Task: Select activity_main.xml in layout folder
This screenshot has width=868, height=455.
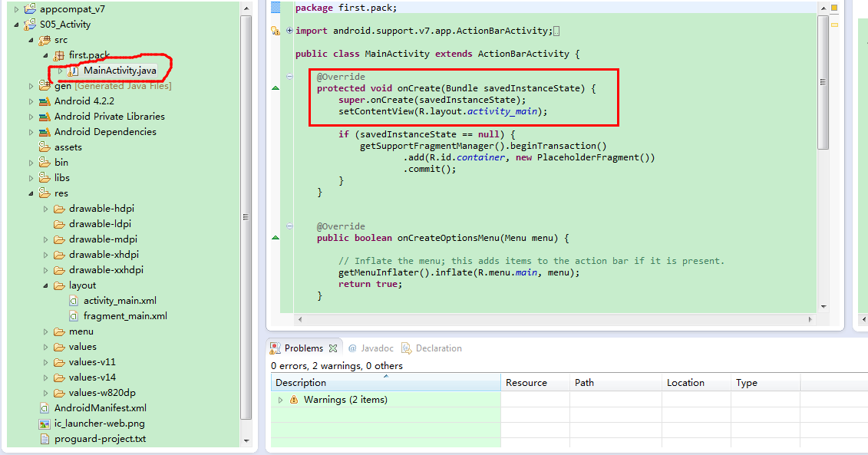Action: tap(120, 301)
